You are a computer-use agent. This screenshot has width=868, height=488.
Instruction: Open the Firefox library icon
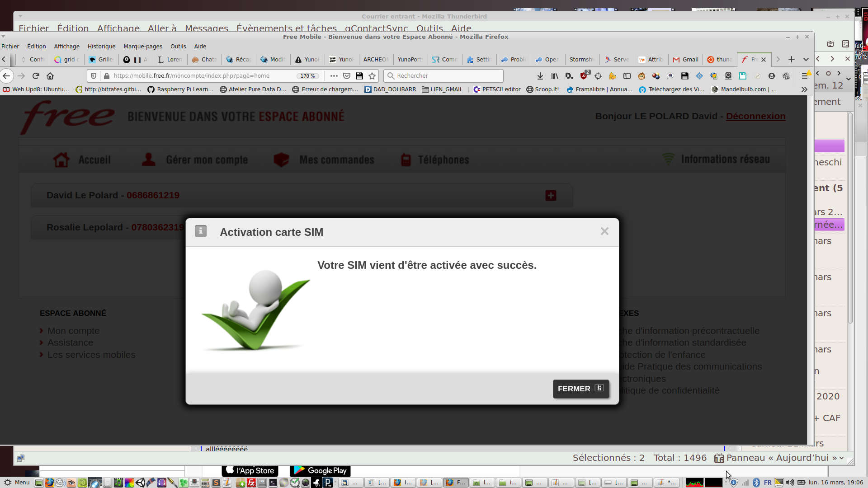pos(554,76)
